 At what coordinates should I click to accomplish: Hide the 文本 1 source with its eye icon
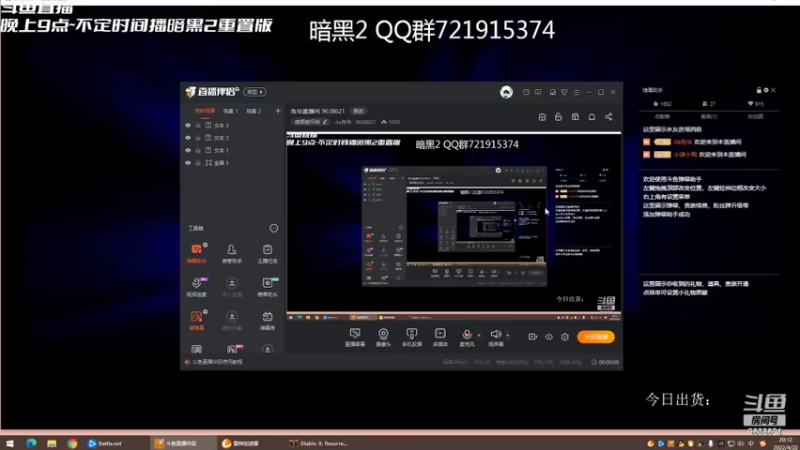(188, 150)
